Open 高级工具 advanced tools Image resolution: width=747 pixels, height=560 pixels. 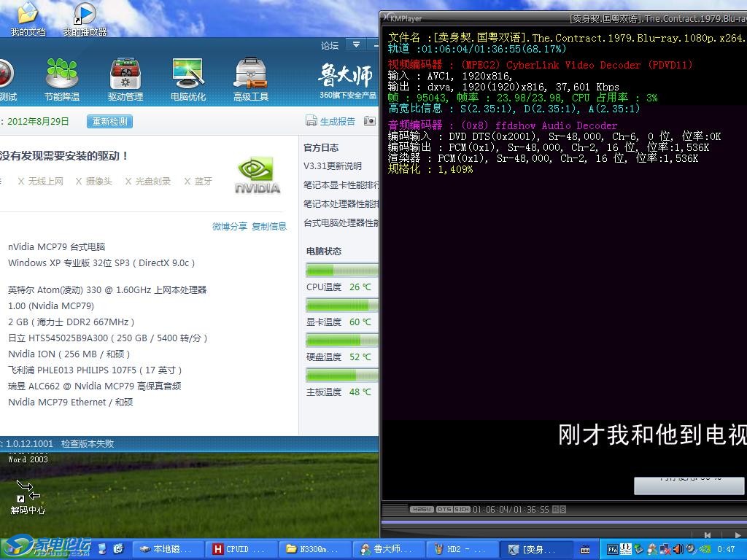pos(251,79)
